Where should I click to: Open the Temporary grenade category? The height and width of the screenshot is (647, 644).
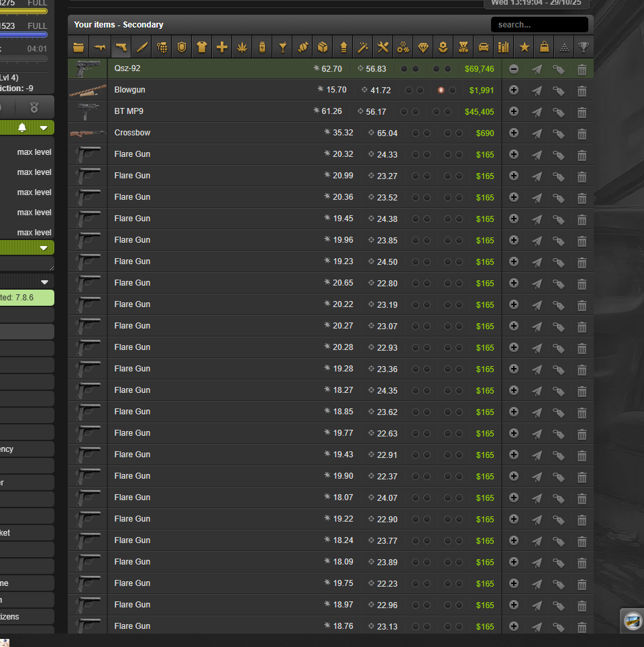tap(162, 48)
